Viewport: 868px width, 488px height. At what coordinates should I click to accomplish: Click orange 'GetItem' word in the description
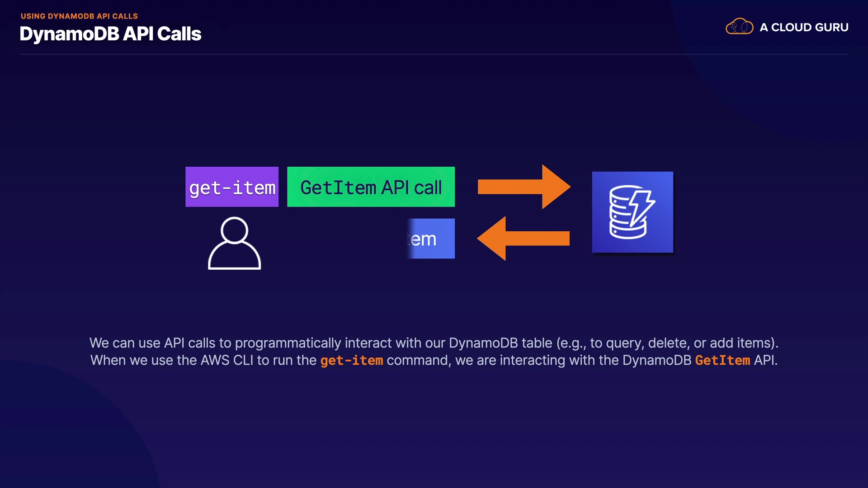tap(722, 361)
